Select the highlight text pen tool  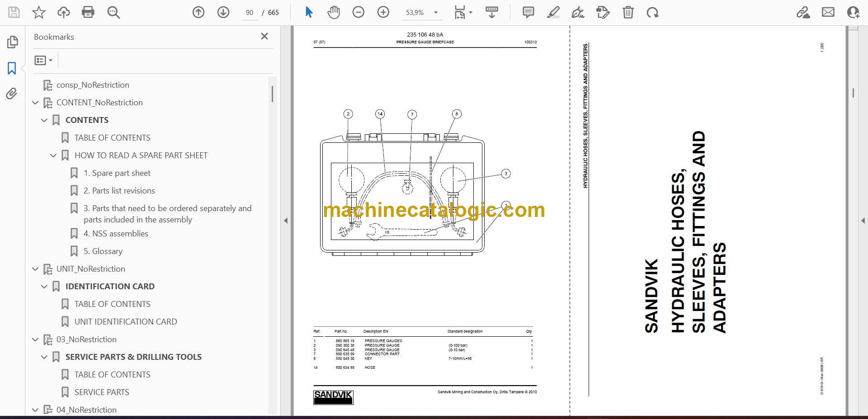pyautogui.click(x=553, y=12)
